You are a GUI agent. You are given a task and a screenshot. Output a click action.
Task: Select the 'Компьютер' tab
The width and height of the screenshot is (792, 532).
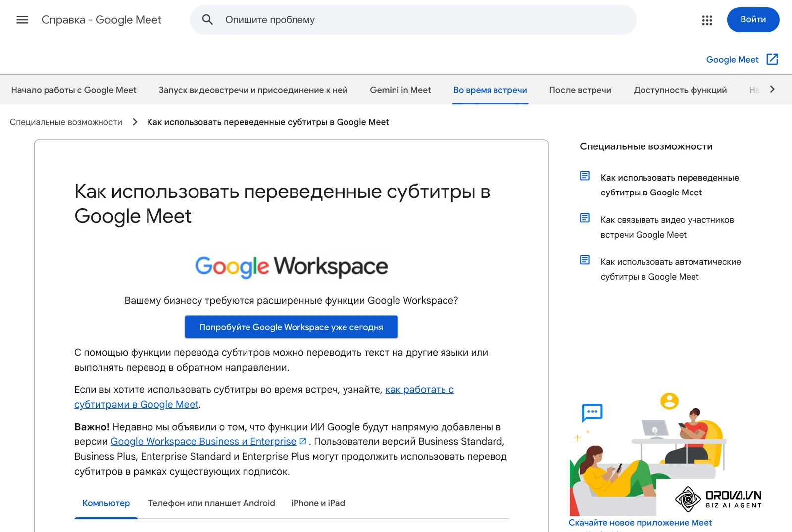[106, 503]
